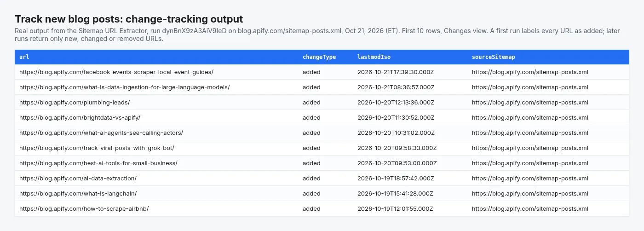Screen dimensions: 644x231
Task: Click timestamp 2026-10-20T09:53:00.000Z
Action: (x=397, y=163)
